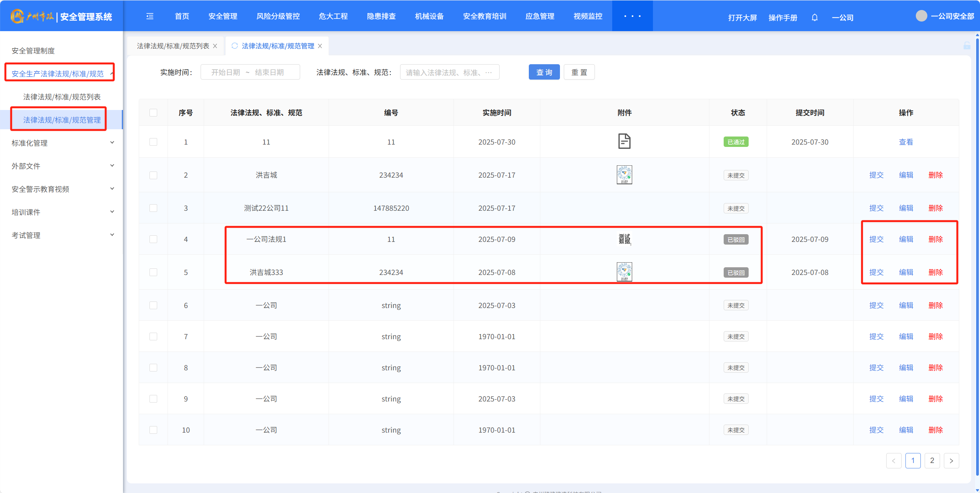Open the QR image attachment in row 2

click(624, 175)
